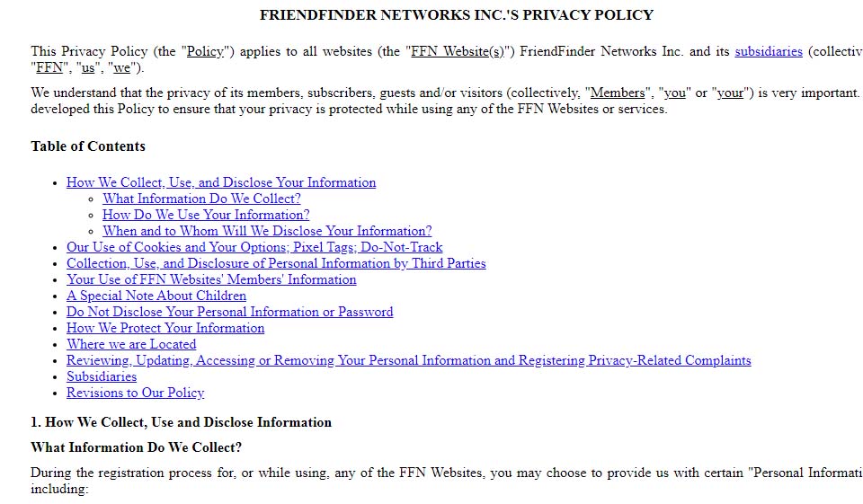The height and width of the screenshot is (504, 863).
Task: Click the FriendFinder Networks Privacy Policy title
Action: click(457, 15)
